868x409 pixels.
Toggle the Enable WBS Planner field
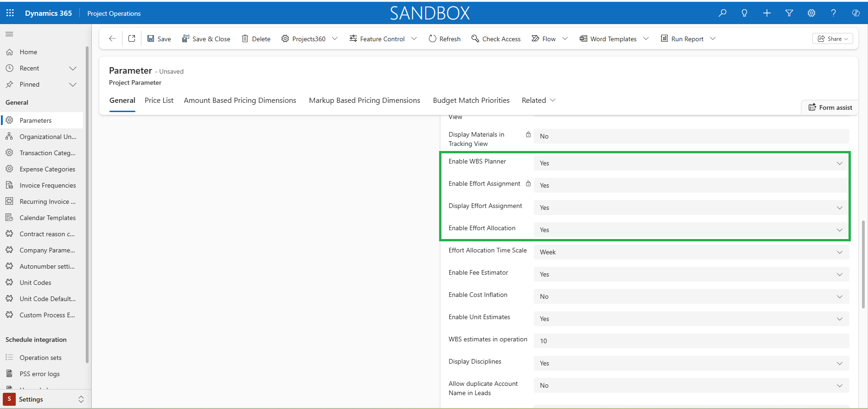691,163
